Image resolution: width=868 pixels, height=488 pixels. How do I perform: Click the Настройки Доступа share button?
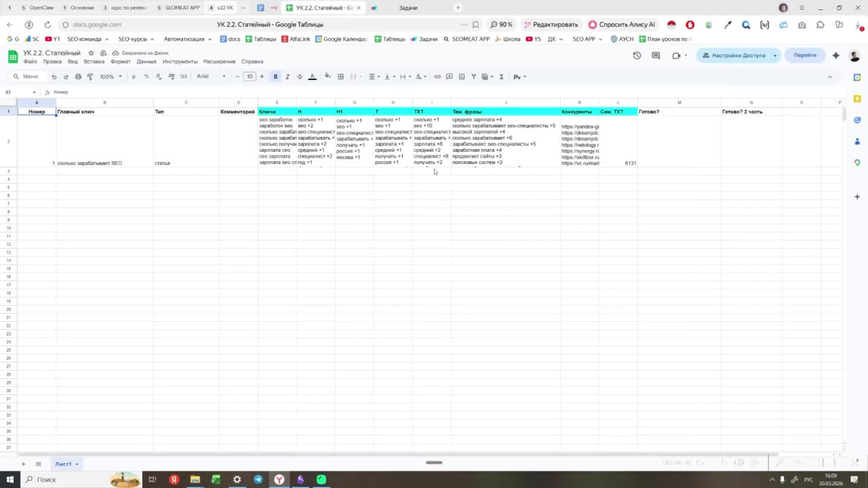(733, 56)
